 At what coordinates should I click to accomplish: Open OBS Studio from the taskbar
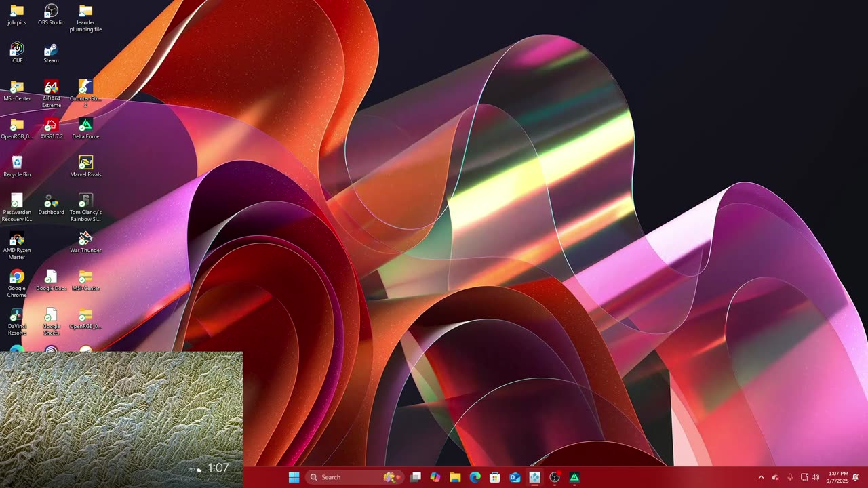click(x=554, y=477)
